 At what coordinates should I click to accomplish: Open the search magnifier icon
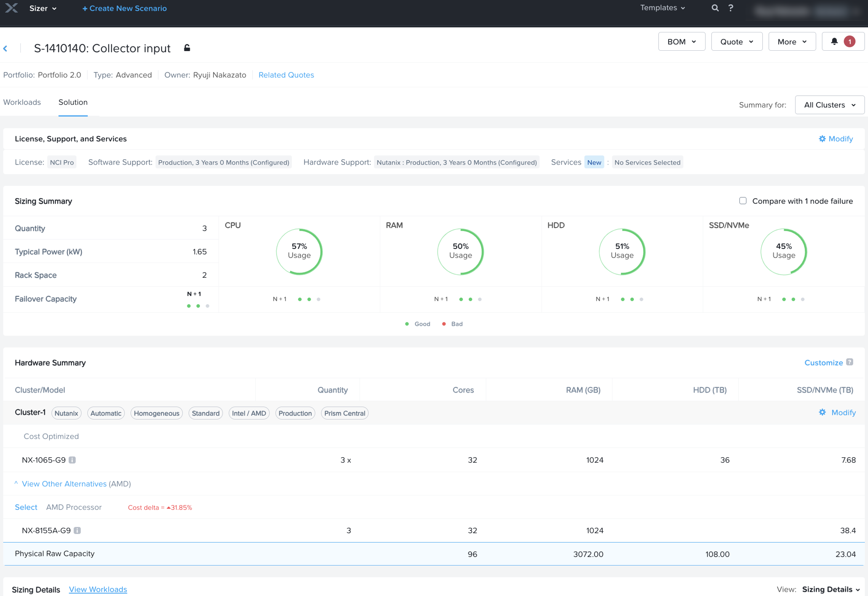715,8
